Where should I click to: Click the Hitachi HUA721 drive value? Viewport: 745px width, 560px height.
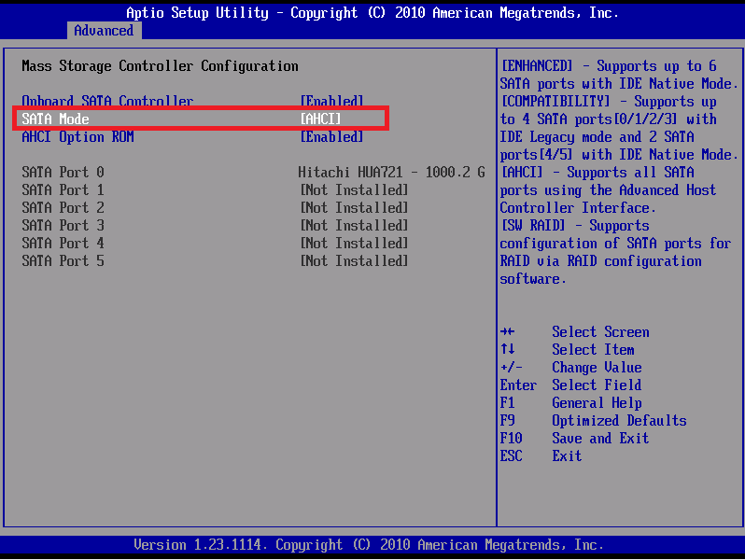(x=391, y=173)
